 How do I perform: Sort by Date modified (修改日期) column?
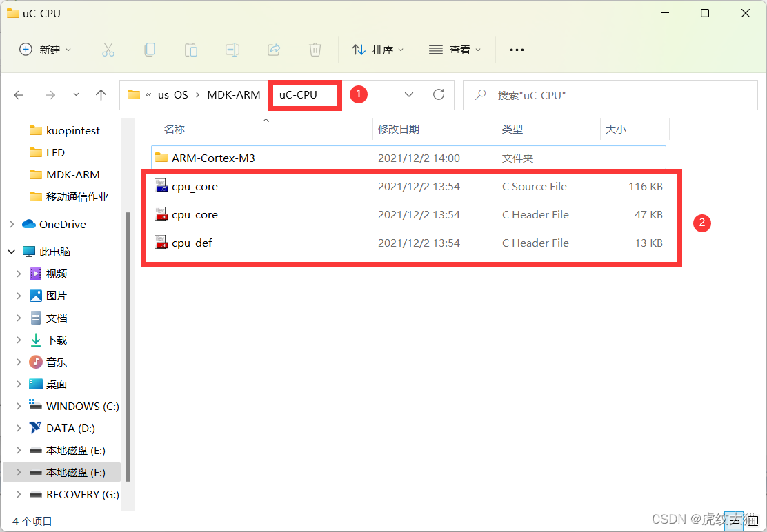point(398,130)
